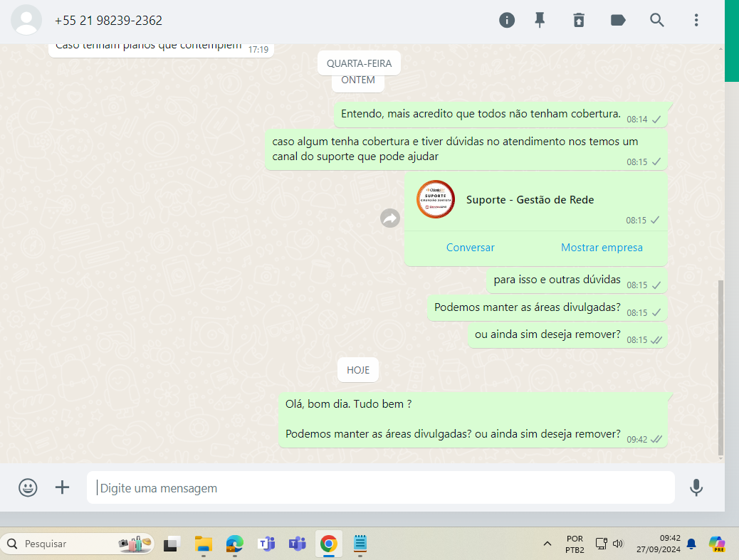The width and height of the screenshot is (739, 560).
Task: Switch to Google Chrome in taskbar
Action: (328, 544)
